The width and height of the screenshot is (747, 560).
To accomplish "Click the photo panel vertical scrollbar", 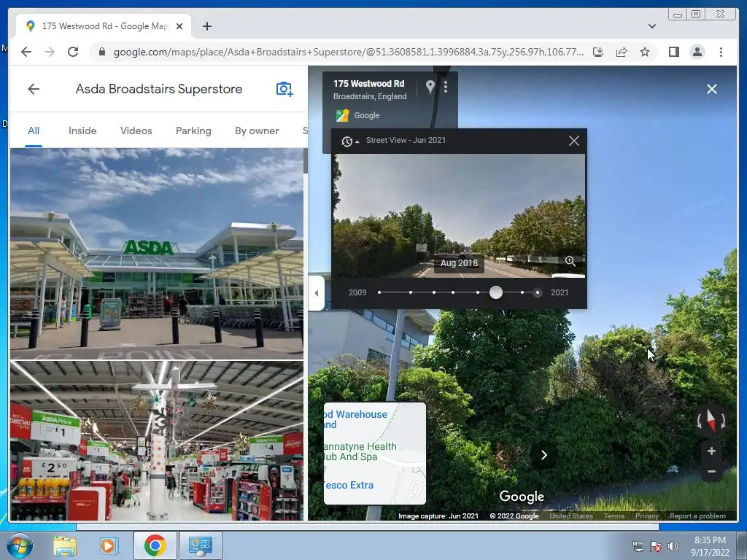I will tap(306, 160).
